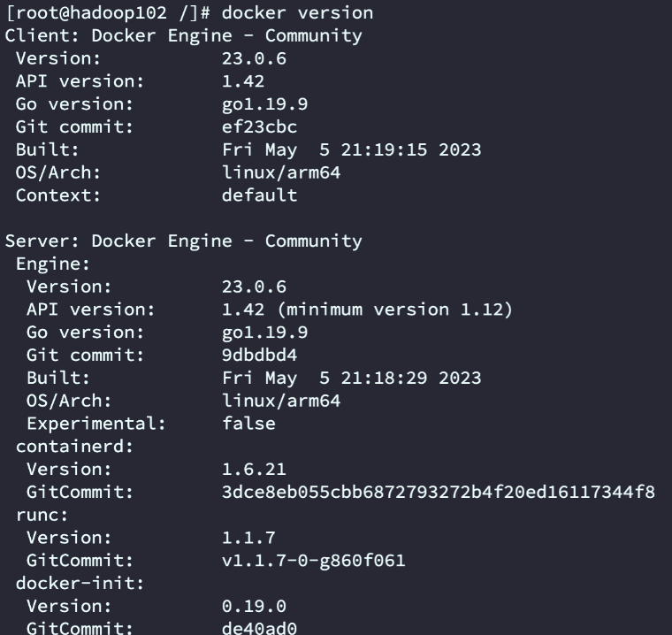The image size is (672, 635).
Task: Click the Engine: section label
Action: pos(54,264)
